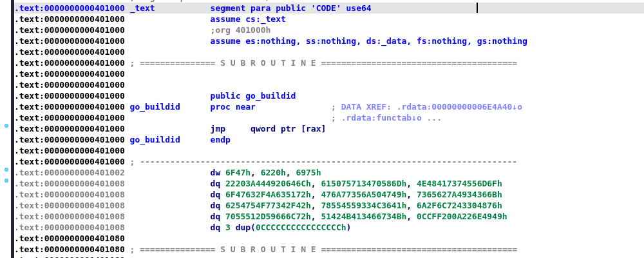
Task: Click the ;org 401000h comment
Action: point(240,30)
